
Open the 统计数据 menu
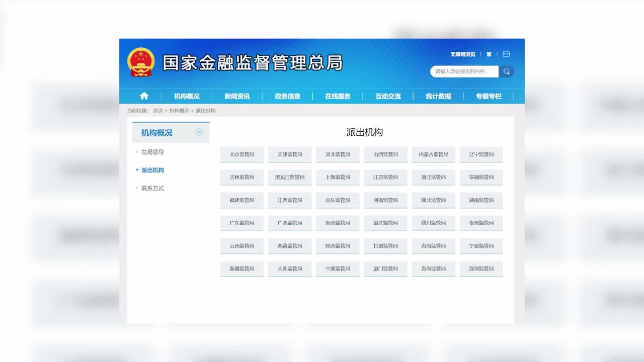438,96
